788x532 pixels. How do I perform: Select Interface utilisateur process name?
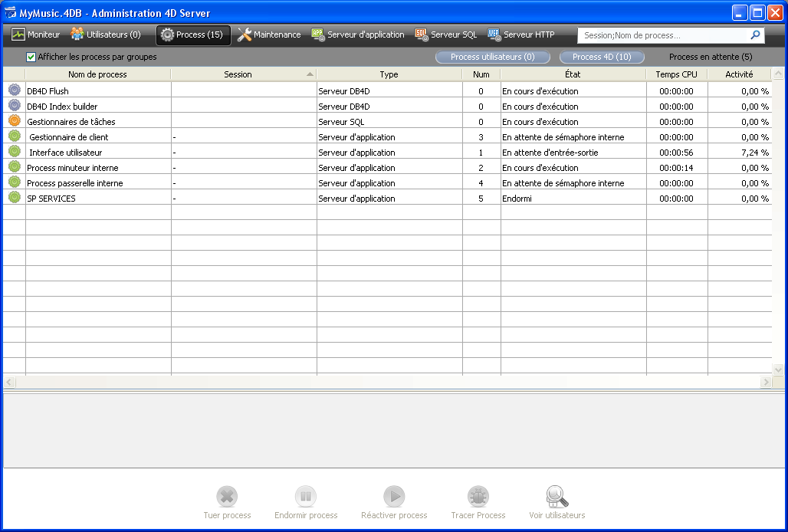[66, 153]
